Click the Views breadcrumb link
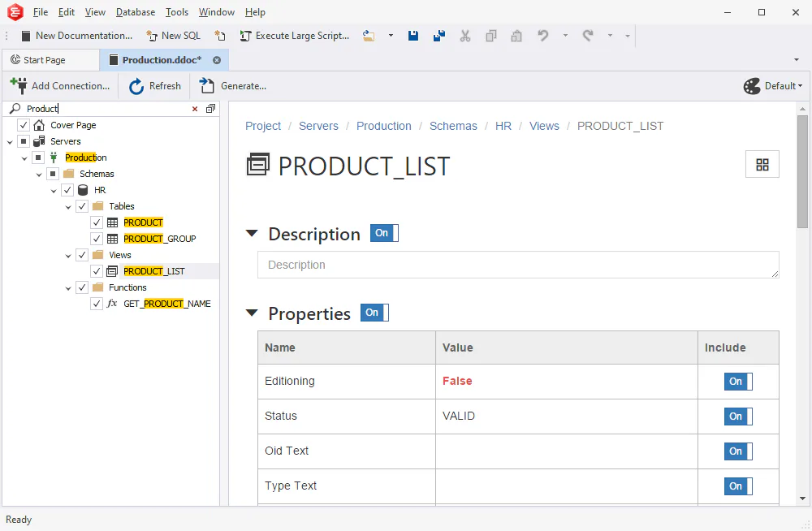The image size is (812, 531). click(544, 126)
